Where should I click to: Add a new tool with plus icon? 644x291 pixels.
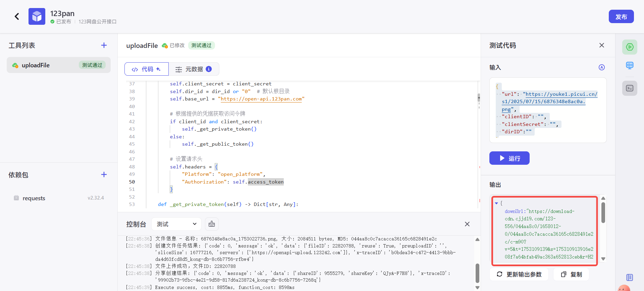click(x=104, y=45)
